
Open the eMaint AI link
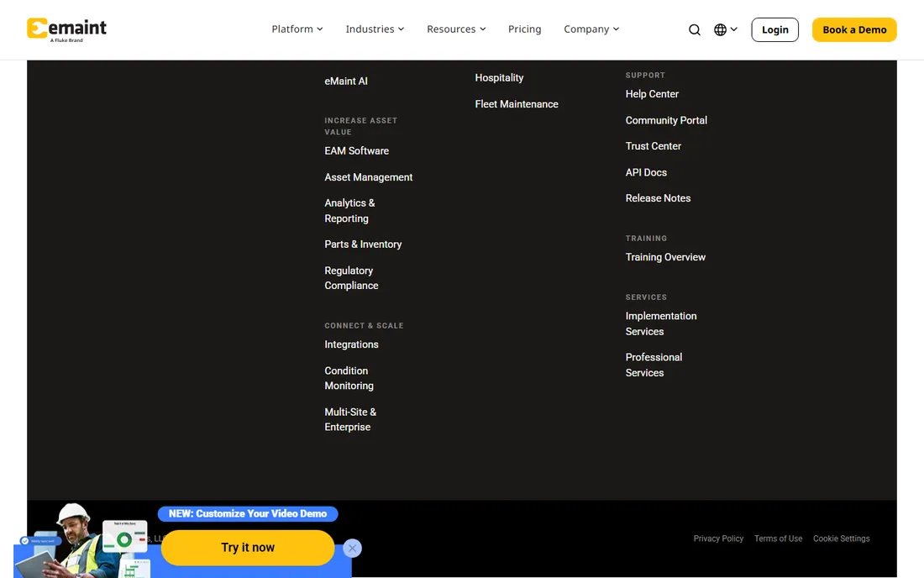(346, 81)
